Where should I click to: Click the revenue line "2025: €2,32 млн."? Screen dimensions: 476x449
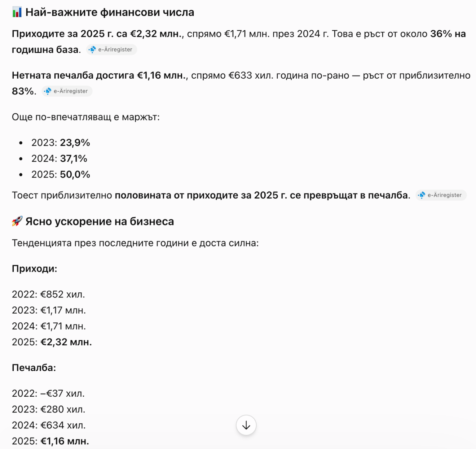click(52, 342)
